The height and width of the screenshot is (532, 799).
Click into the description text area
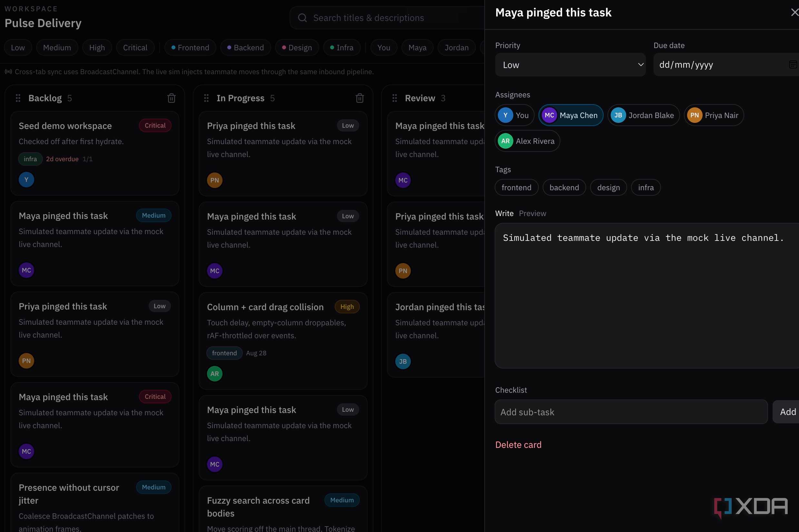coord(647,296)
